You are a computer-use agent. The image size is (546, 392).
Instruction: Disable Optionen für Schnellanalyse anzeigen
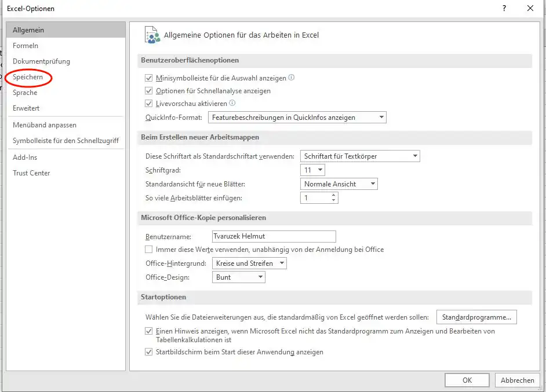click(x=148, y=91)
